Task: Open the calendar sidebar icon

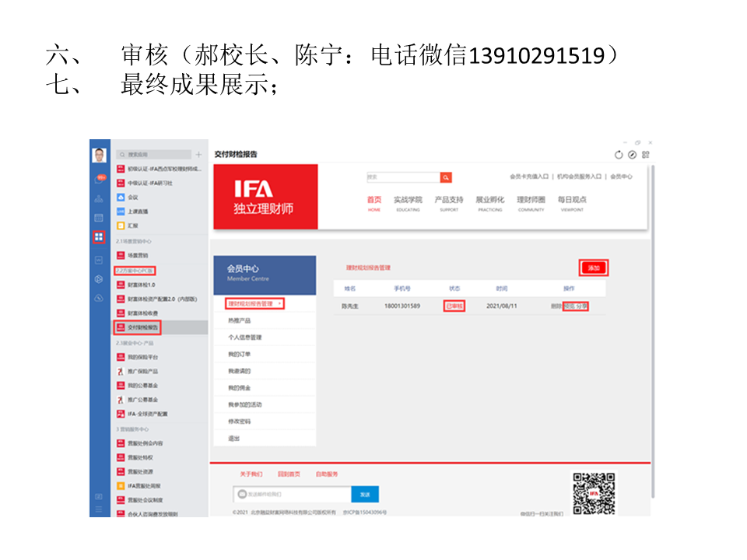Action: pos(99,218)
